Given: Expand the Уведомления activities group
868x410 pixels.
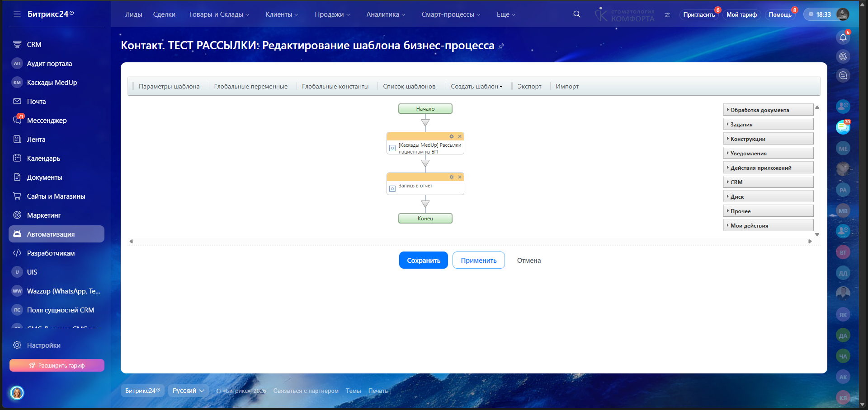Looking at the screenshot, I should (769, 153).
